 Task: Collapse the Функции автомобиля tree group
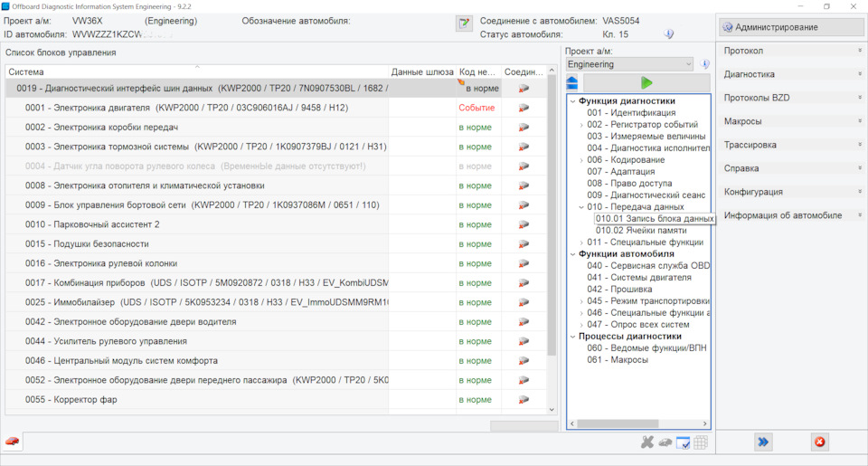point(573,254)
